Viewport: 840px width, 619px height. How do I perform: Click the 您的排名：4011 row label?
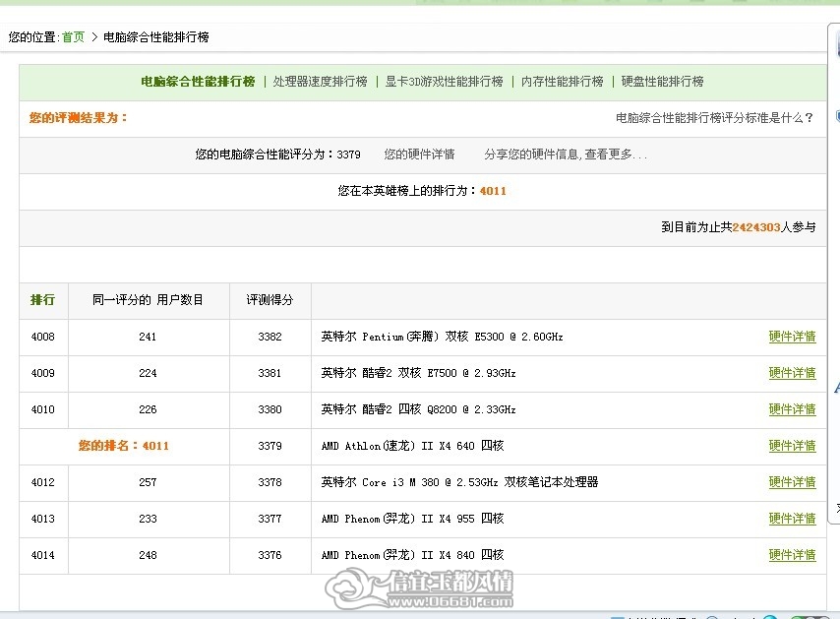coord(124,446)
